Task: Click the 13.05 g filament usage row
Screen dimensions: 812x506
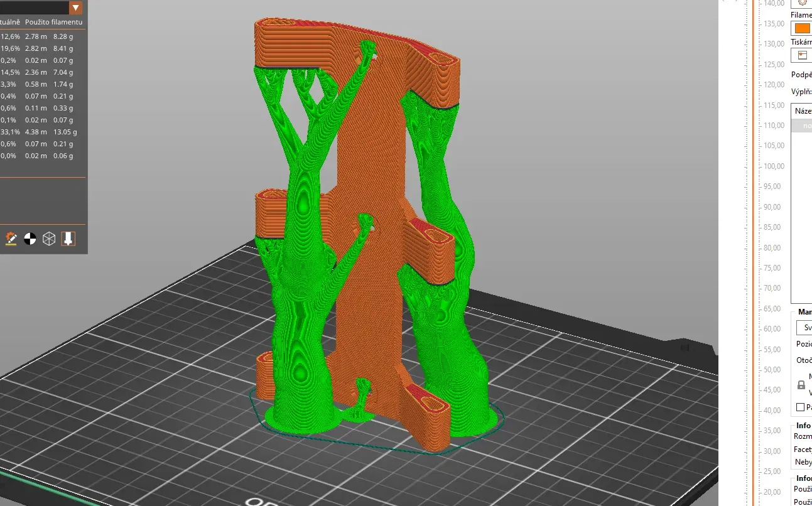Action: pyautogui.click(x=43, y=132)
